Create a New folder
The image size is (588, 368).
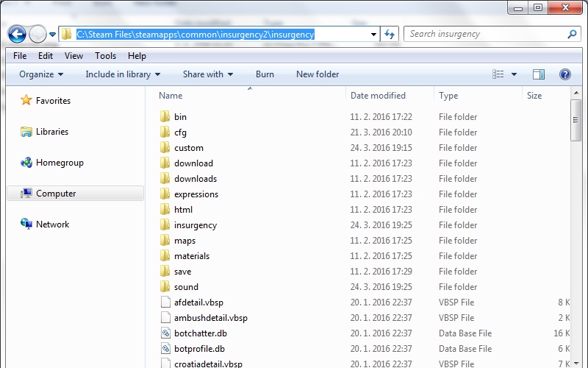(x=318, y=74)
